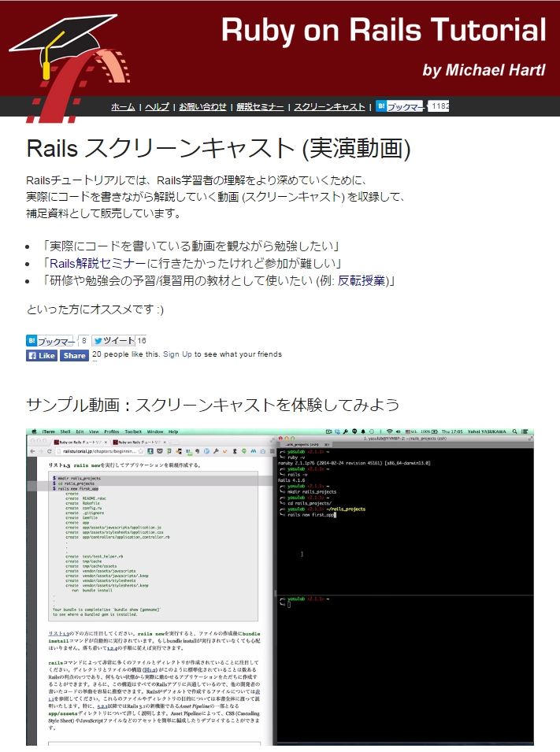Follow the Rails解説セミナー link in the bullet list
560x752 pixels.
pos(98,263)
